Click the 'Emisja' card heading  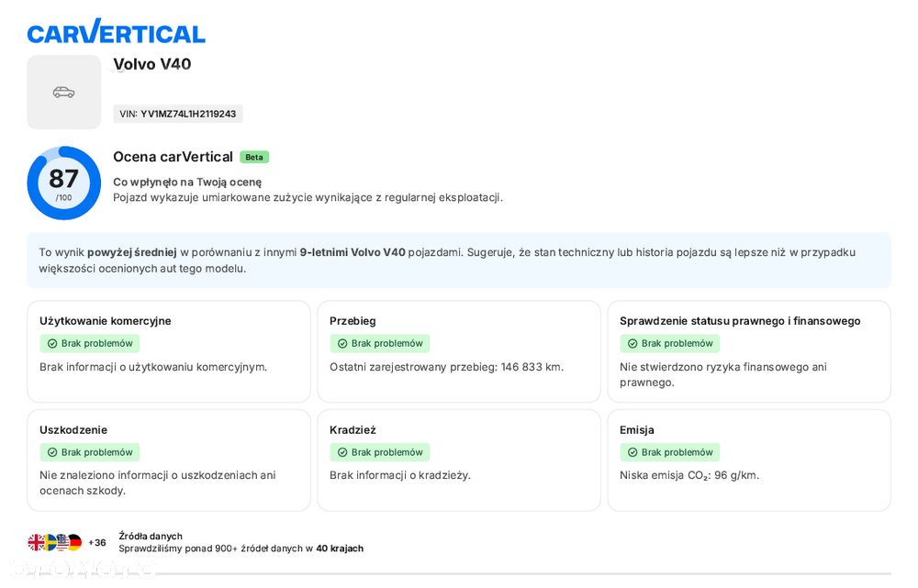point(636,429)
